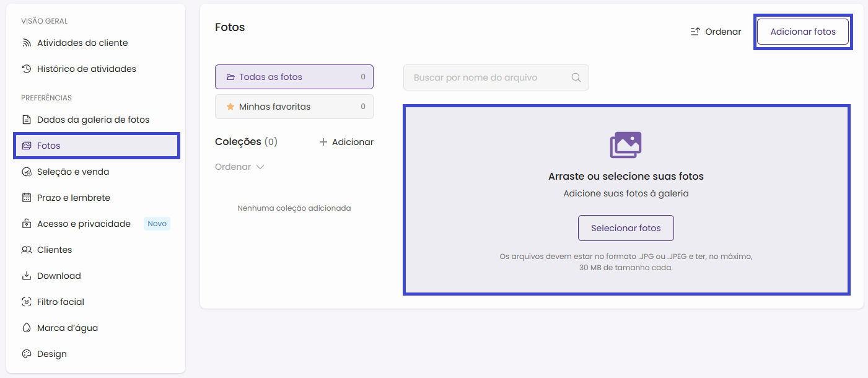Click the Filtro facial face-scan icon
Viewport: 868px width, 378px height.
pyautogui.click(x=27, y=302)
